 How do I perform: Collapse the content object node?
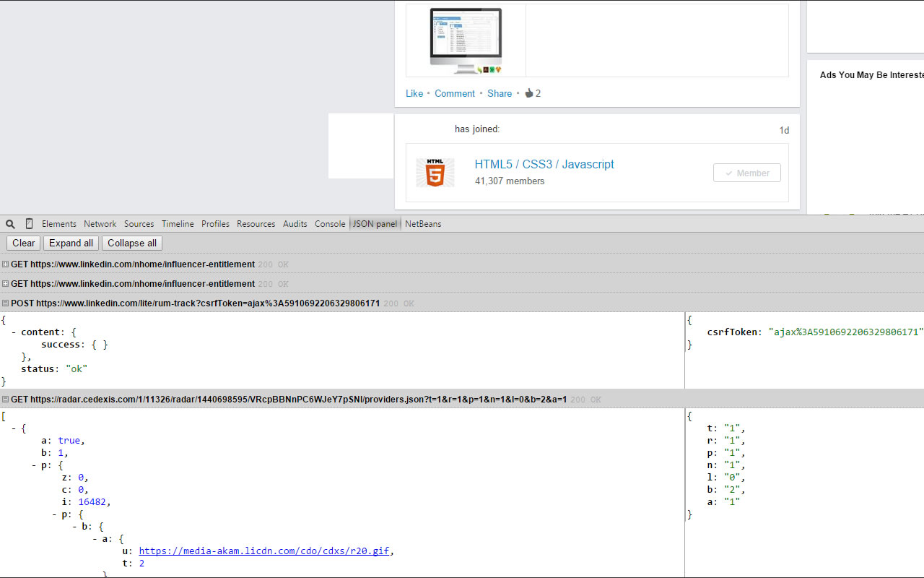(x=14, y=332)
